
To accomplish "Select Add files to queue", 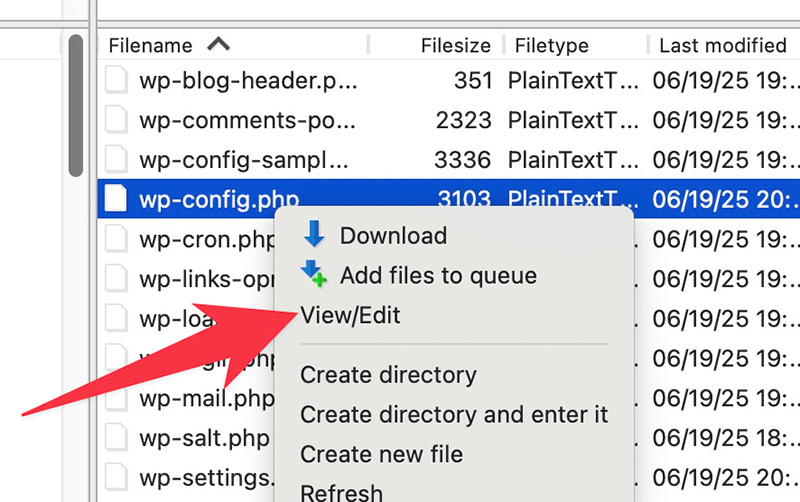I will point(438,275).
